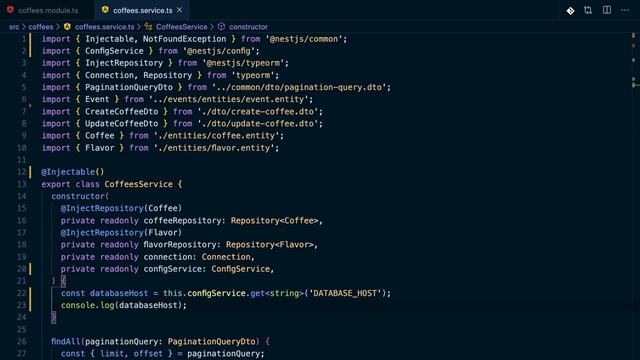This screenshot has width=640, height=360.
Task: Click the coffees folder breadcrumb
Action: pos(41,27)
